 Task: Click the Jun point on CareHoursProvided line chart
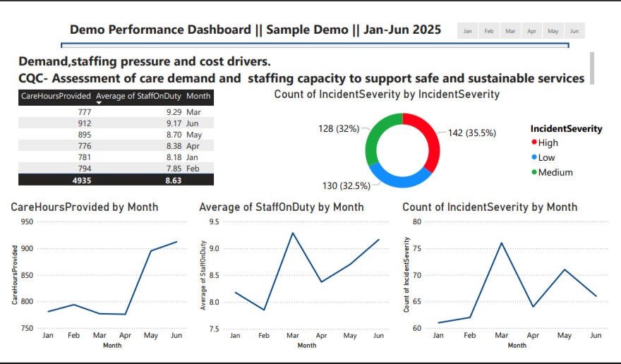tap(176, 242)
